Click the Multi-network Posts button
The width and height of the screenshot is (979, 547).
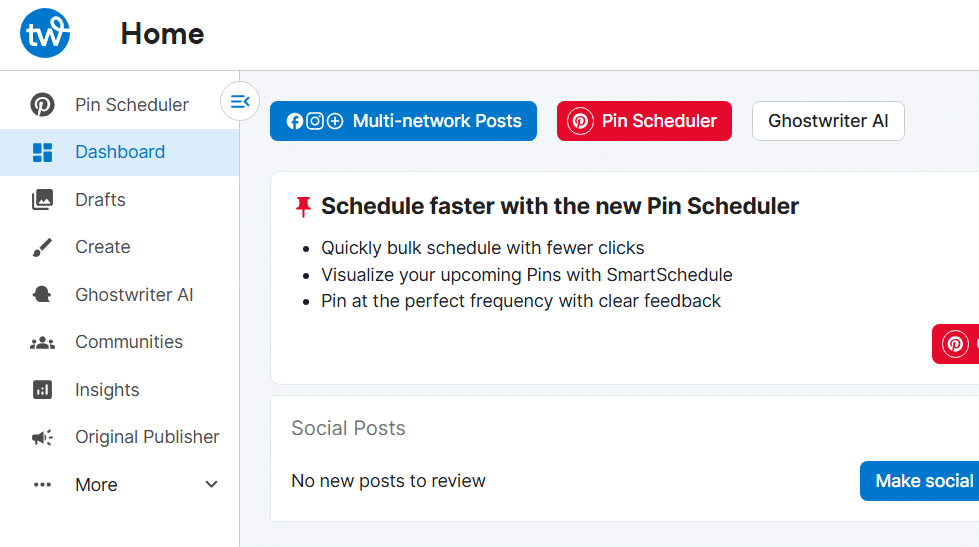[x=403, y=121]
